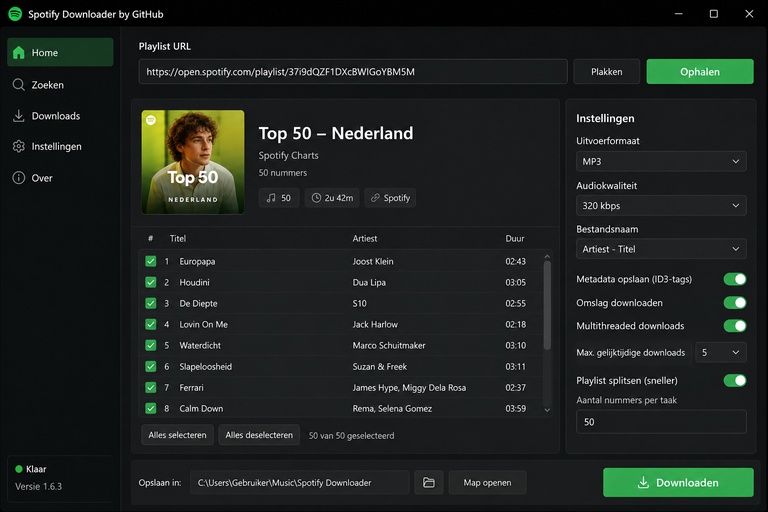Toggle Metadata opslaan (ID3-tags) switch
The height and width of the screenshot is (512, 768).
735,279
